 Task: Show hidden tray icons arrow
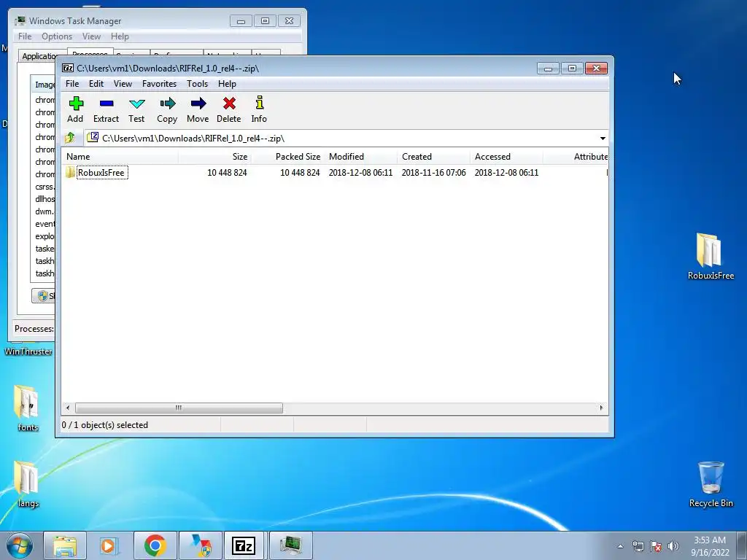620,546
